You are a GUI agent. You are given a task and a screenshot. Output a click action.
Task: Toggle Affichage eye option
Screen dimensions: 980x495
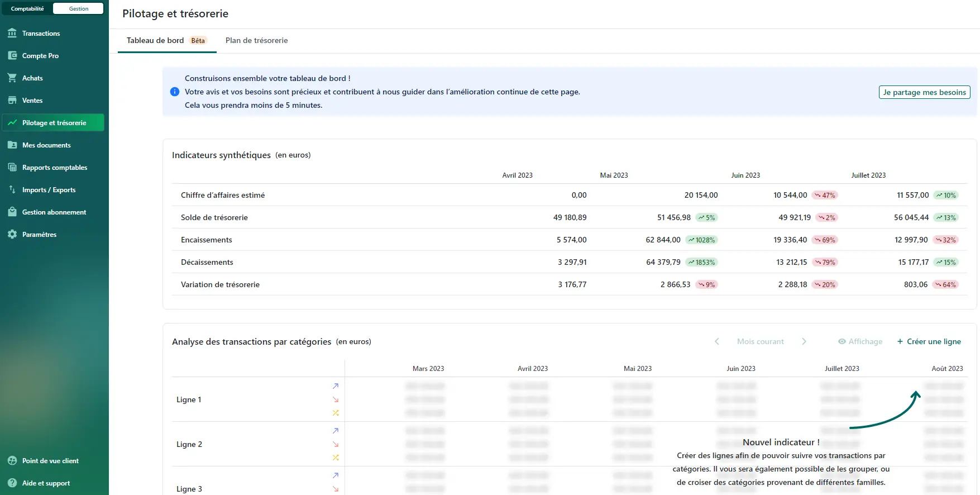(x=860, y=341)
